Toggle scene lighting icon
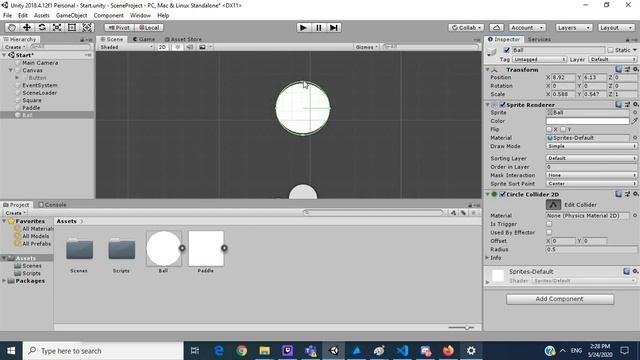Screen dimensions: 640x360 point(178,47)
